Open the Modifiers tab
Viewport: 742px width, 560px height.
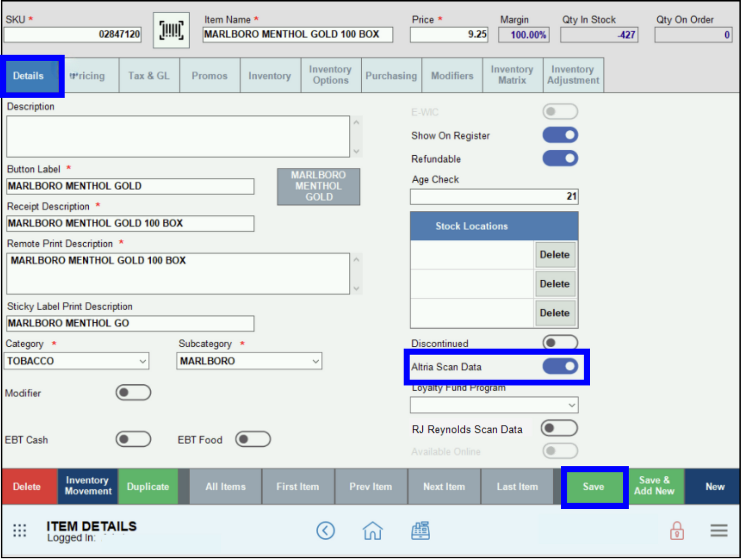pos(452,76)
